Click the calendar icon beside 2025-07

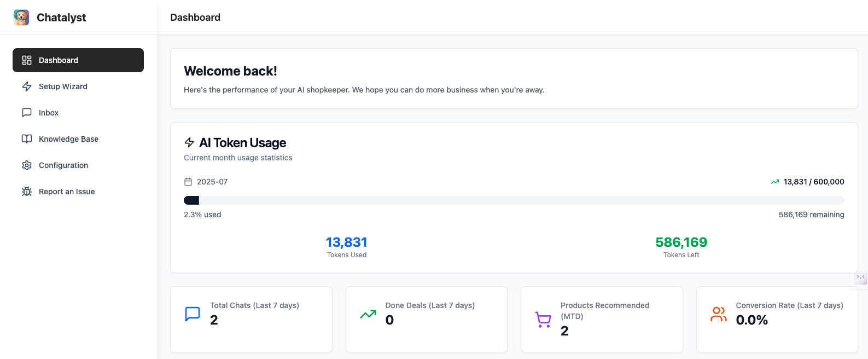pos(188,182)
